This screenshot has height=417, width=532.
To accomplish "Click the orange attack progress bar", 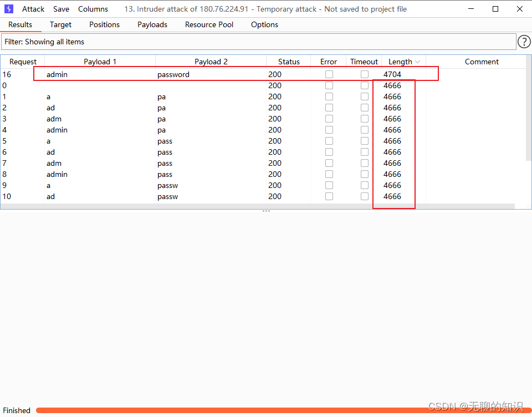I will point(284,410).
